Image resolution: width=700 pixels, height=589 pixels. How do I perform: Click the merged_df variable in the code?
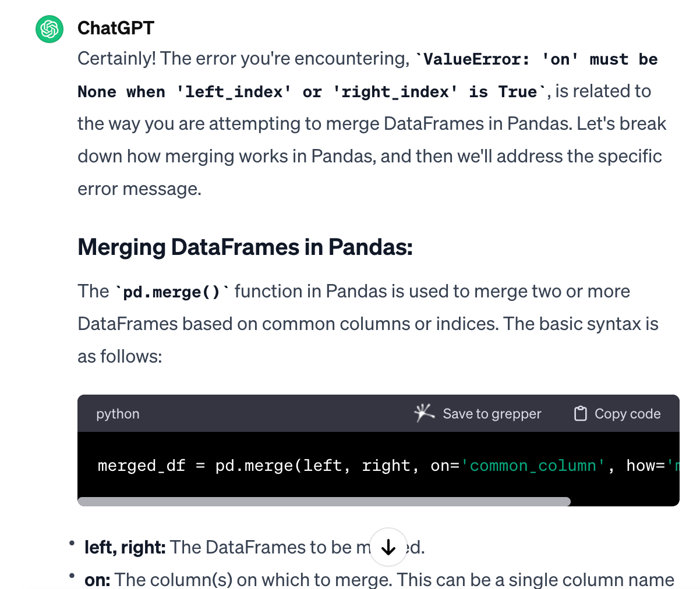(x=142, y=466)
